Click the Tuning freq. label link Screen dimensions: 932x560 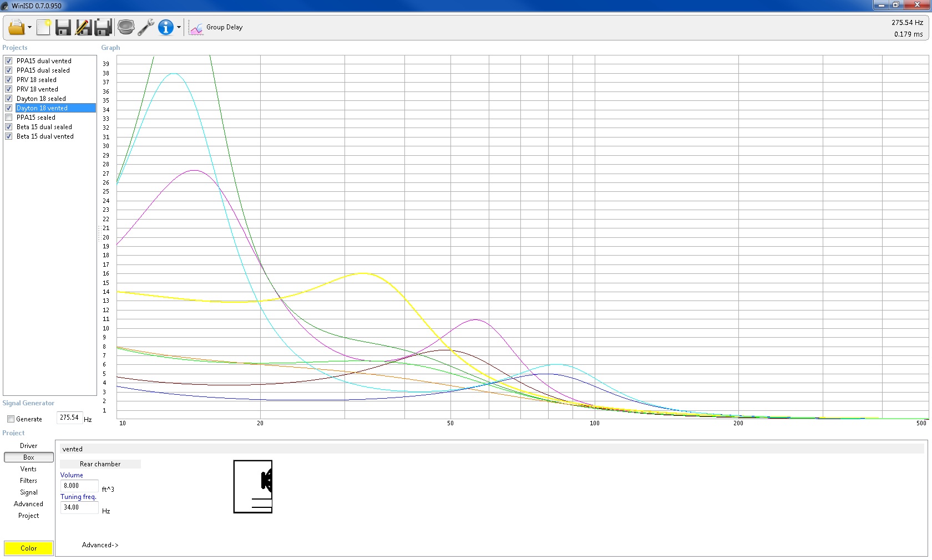click(x=78, y=497)
